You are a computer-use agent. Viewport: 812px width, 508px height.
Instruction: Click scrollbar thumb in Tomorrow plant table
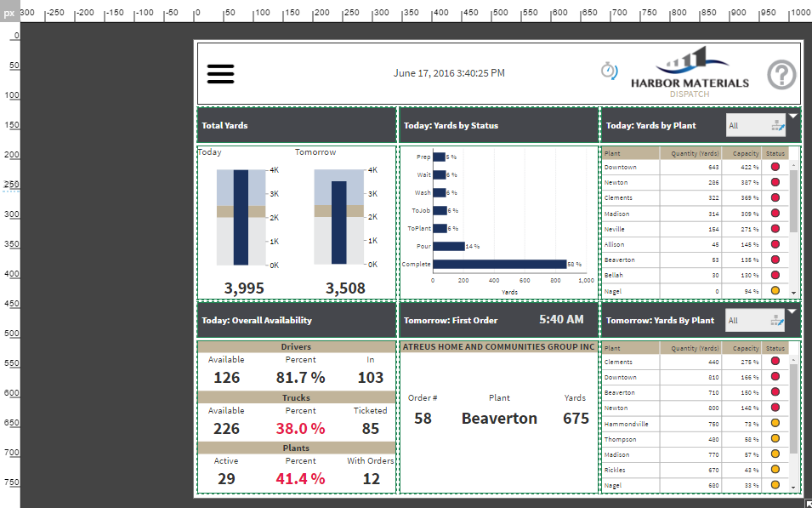coord(794,408)
